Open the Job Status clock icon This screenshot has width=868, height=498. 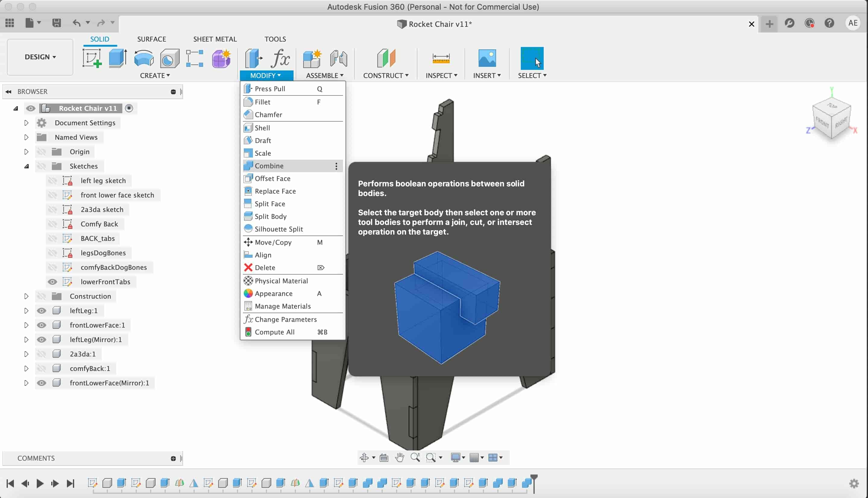tap(810, 23)
